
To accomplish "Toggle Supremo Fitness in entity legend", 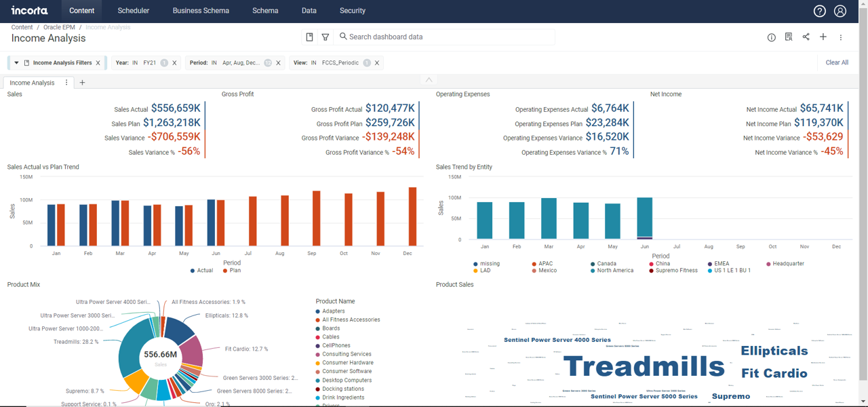I will (x=673, y=270).
